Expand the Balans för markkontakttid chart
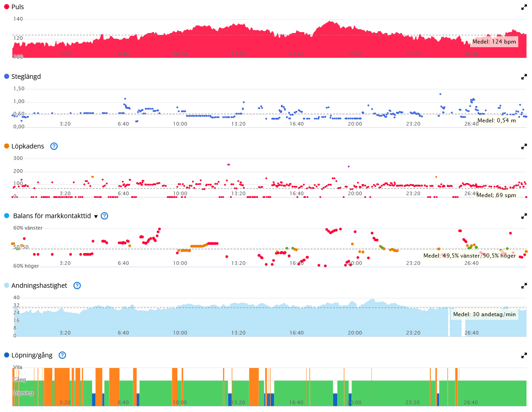Viewport: 532px width, 412px height. (x=524, y=216)
